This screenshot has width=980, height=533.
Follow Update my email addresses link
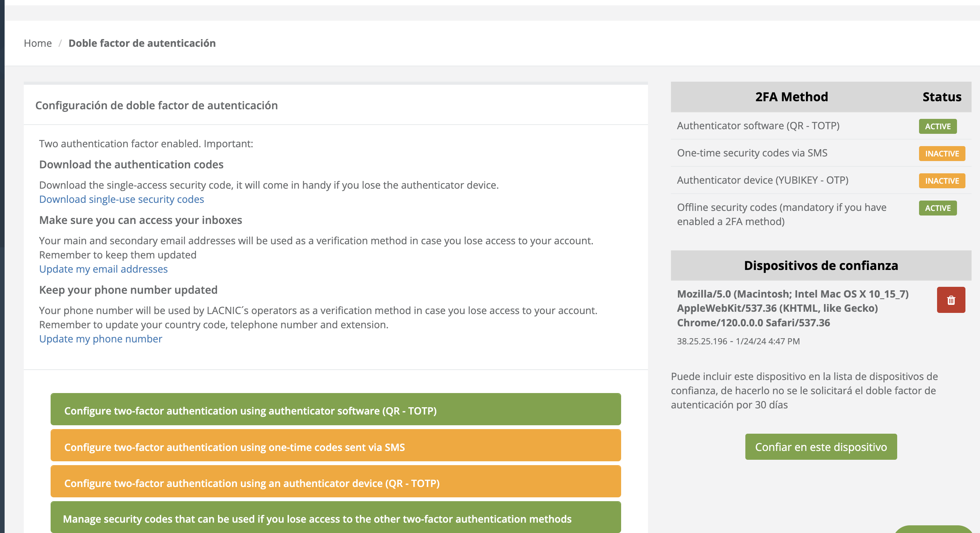(x=103, y=269)
